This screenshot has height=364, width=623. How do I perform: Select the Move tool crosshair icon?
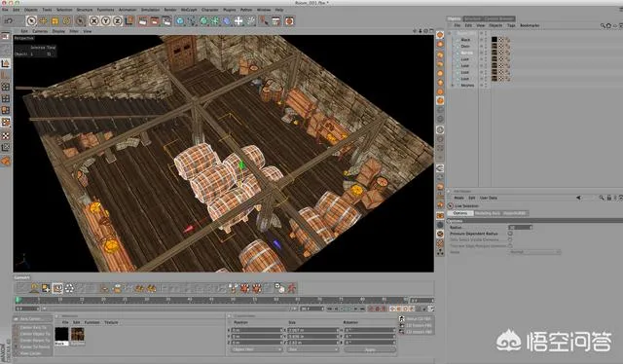(x=43, y=20)
